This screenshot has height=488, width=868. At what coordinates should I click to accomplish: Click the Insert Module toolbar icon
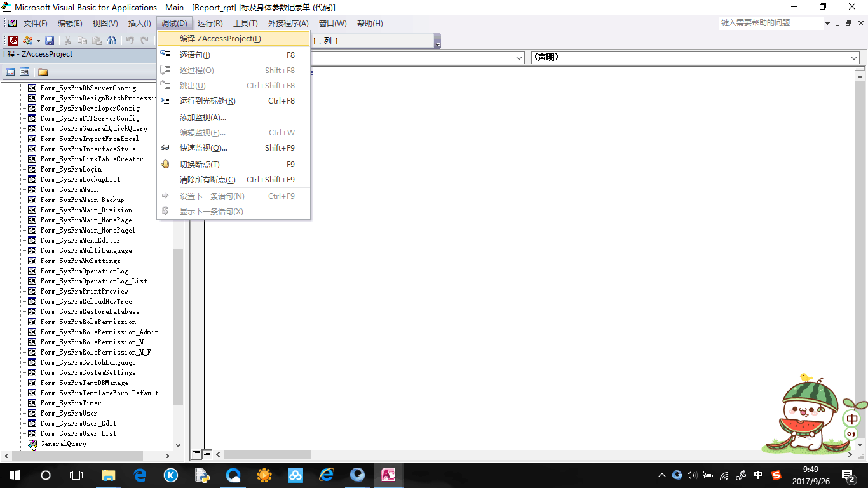[27, 40]
